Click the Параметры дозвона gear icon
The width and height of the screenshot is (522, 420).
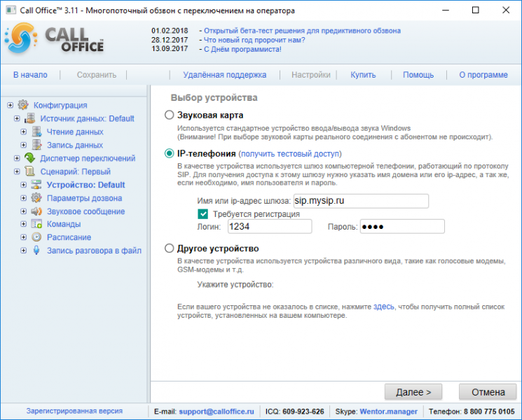pyautogui.click(x=36, y=198)
